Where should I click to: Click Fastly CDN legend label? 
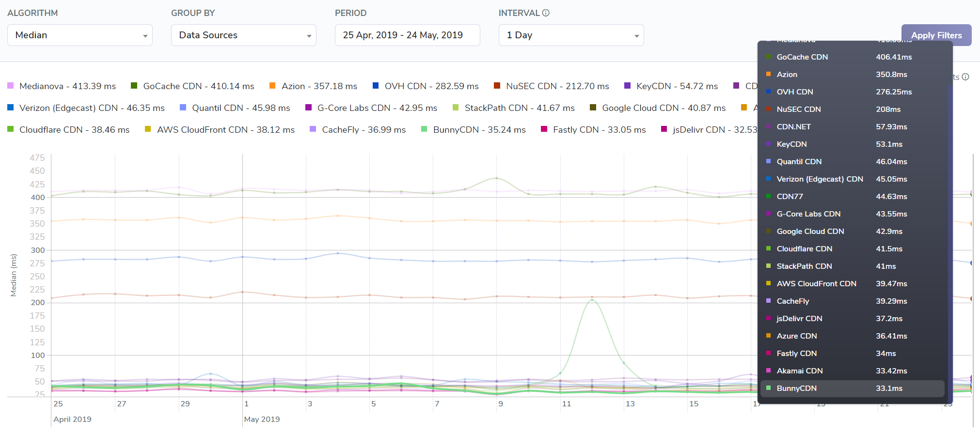pos(600,130)
